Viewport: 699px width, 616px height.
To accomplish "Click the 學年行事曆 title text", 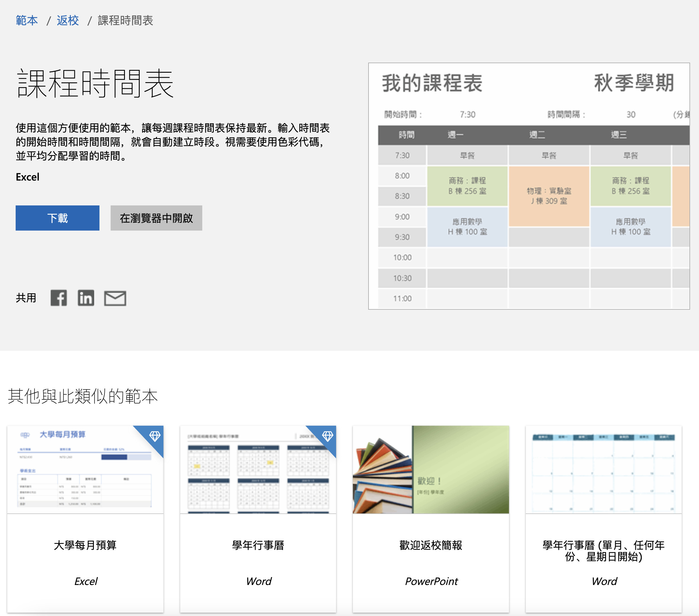I will (x=258, y=545).
